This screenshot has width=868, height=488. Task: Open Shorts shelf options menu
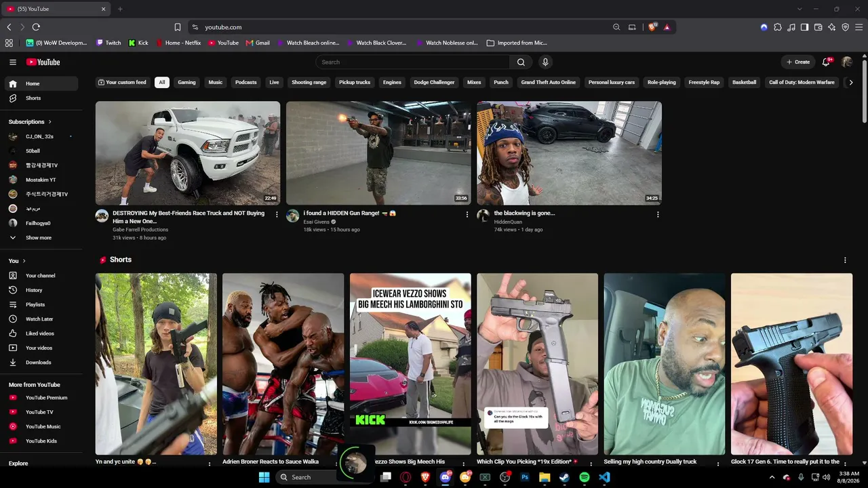click(845, 260)
